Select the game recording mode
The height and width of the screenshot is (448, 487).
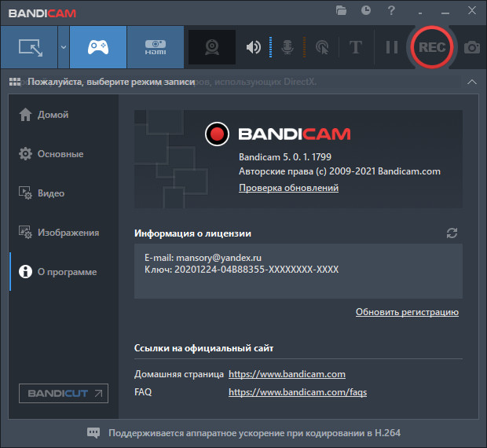(x=98, y=47)
